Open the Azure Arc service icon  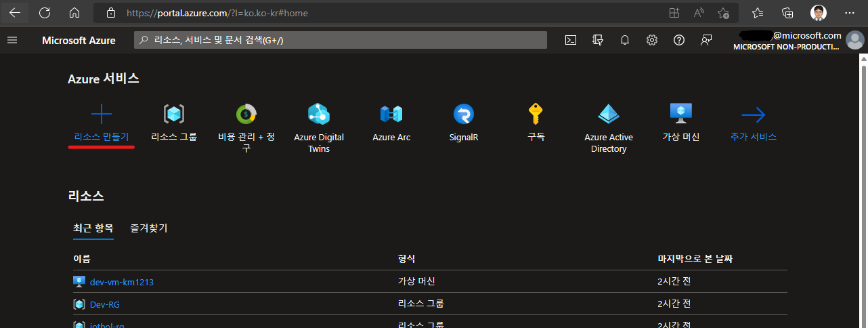(x=391, y=114)
